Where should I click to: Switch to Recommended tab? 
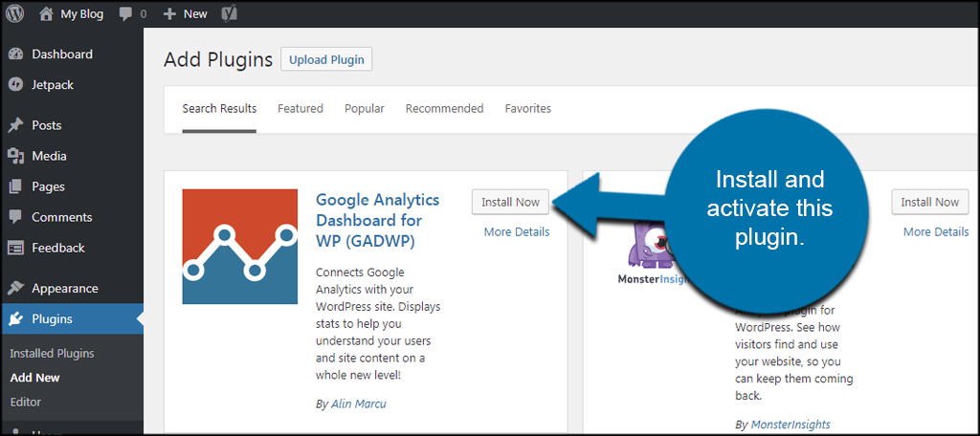click(444, 109)
